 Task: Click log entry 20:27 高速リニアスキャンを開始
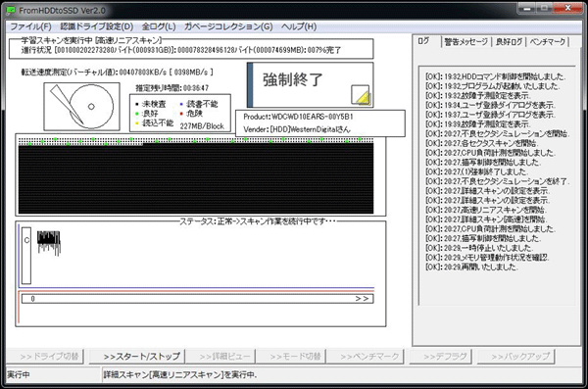[x=486, y=210]
